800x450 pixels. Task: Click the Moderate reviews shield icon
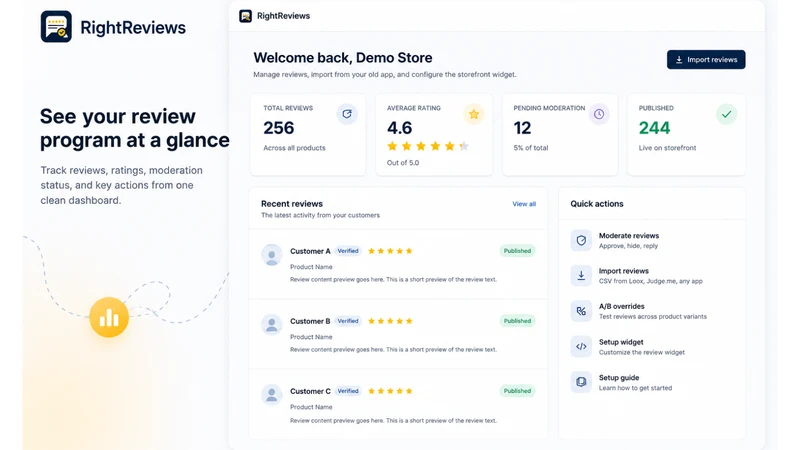pos(581,240)
